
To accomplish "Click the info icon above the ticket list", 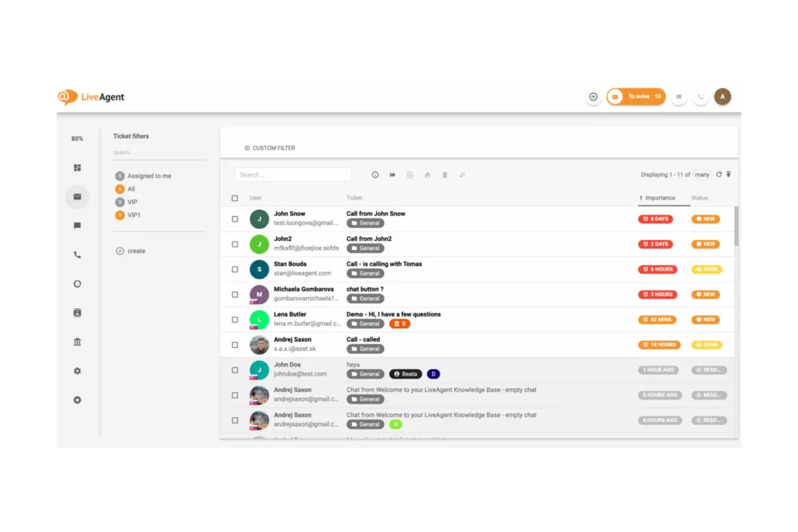I will 375,175.
